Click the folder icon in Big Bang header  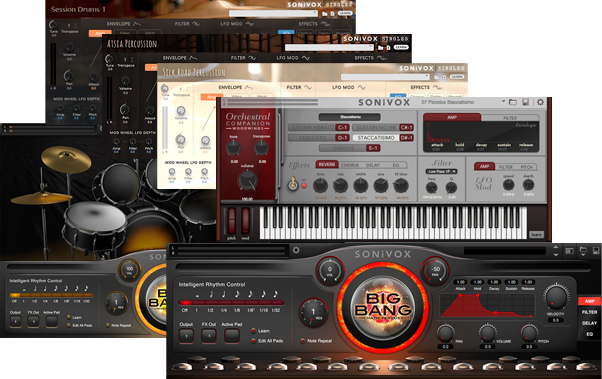pos(583,251)
